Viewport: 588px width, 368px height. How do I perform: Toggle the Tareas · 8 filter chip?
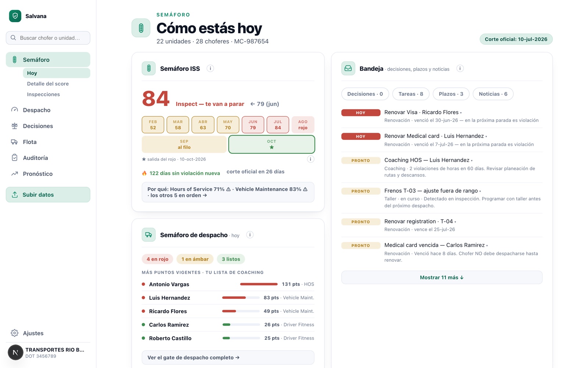(411, 94)
